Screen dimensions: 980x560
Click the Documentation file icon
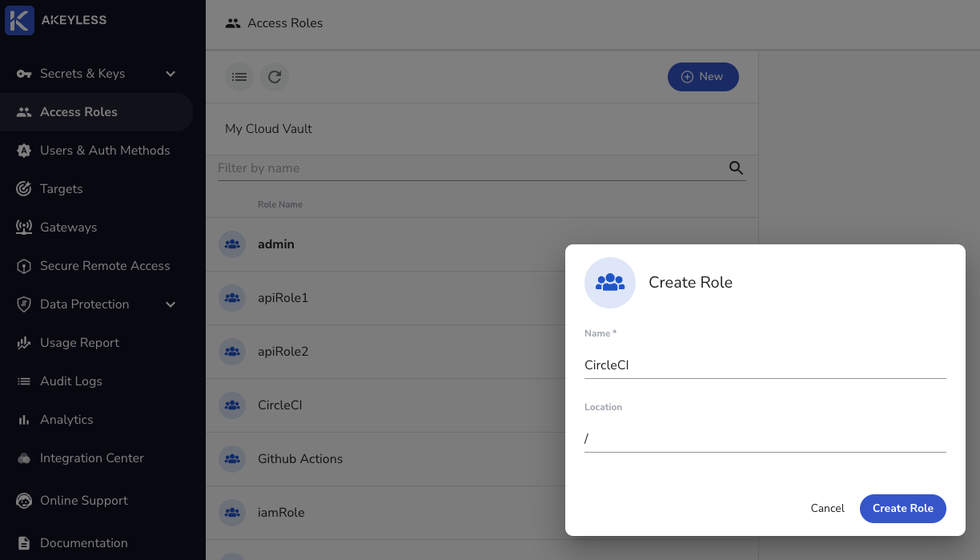click(x=24, y=543)
